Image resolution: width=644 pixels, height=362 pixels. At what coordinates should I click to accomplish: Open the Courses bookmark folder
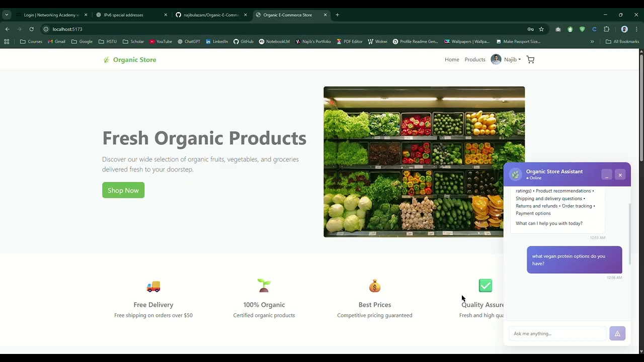point(31,42)
